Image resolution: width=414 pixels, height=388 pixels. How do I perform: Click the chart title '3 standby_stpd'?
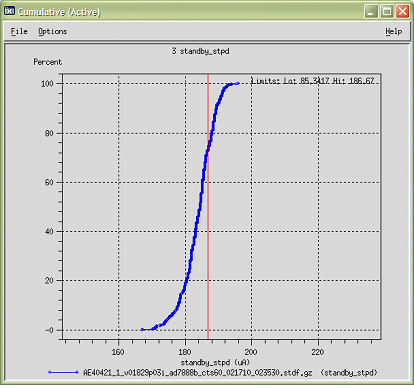click(201, 51)
